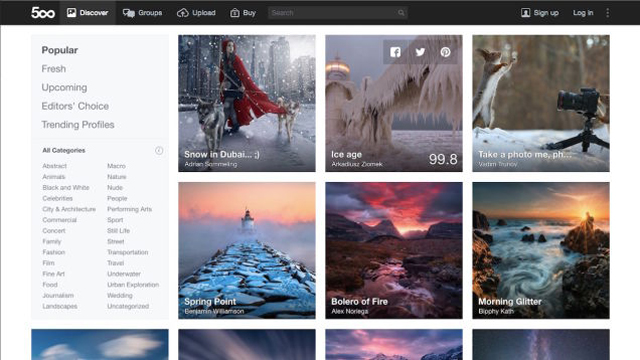Open the Underwater category

pos(124,274)
